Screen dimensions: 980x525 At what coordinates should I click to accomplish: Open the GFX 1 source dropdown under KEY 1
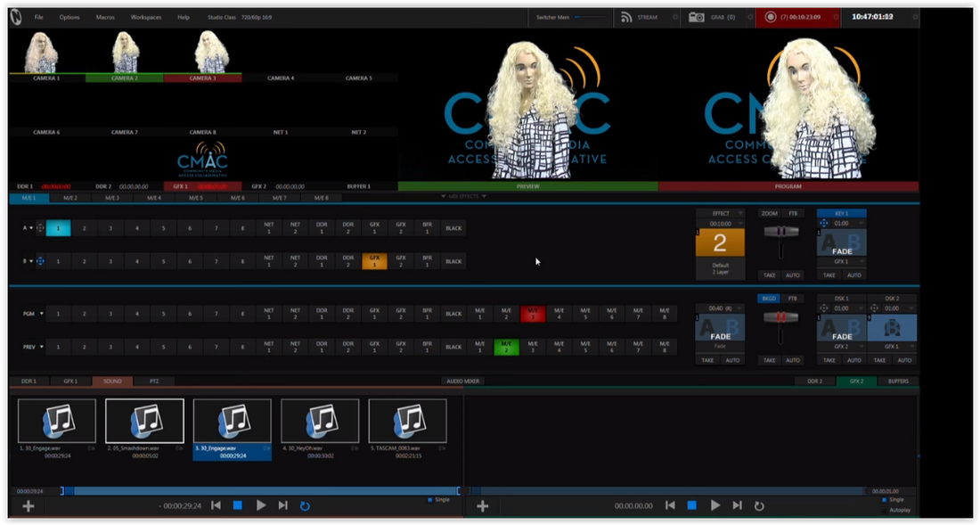pyautogui.click(x=840, y=260)
